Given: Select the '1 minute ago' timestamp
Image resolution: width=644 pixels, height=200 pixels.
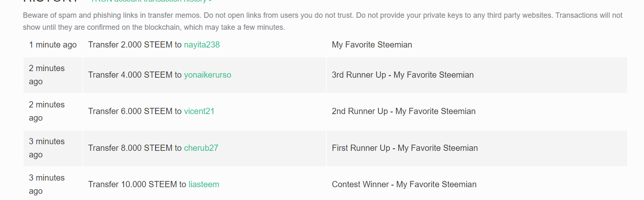Looking at the screenshot, I should pos(53,45).
